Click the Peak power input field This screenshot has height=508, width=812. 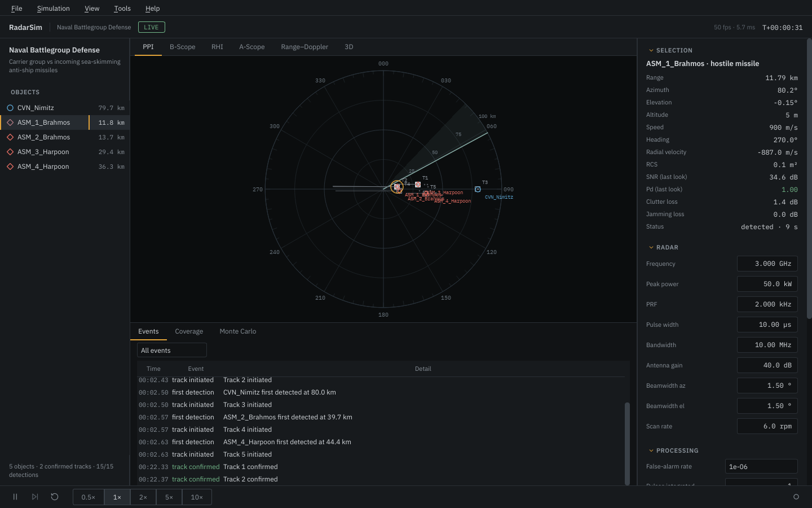point(767,284)
